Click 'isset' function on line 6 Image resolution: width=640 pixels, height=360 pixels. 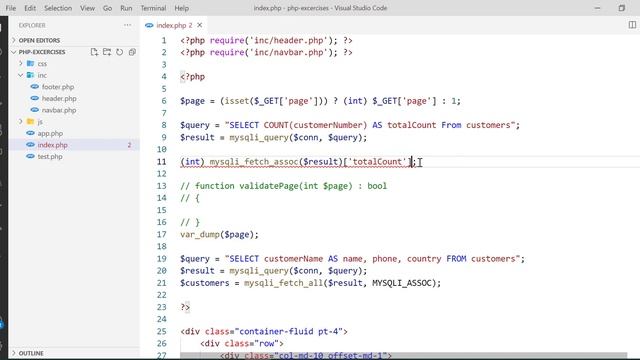tap(236, 101)
